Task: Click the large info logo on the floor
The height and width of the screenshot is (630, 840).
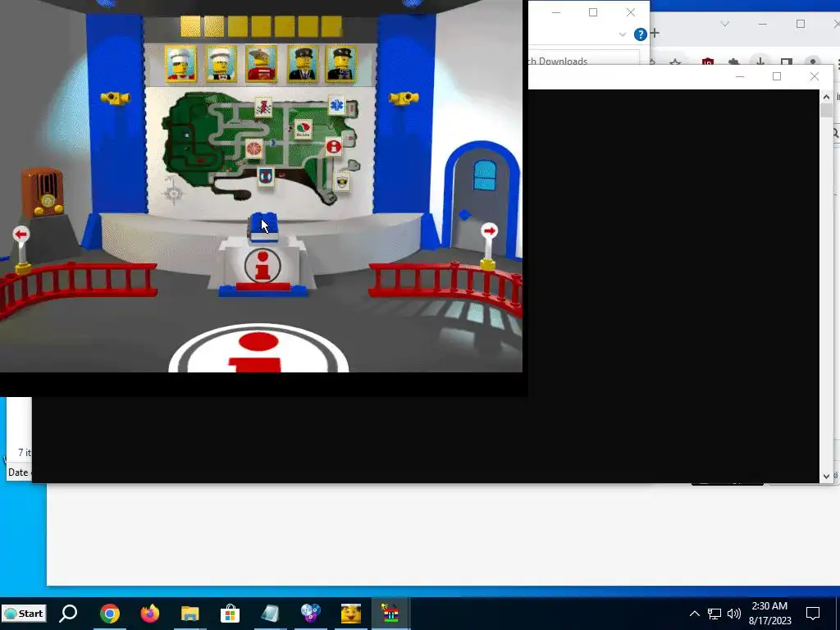Action: [x=258, y=349]
